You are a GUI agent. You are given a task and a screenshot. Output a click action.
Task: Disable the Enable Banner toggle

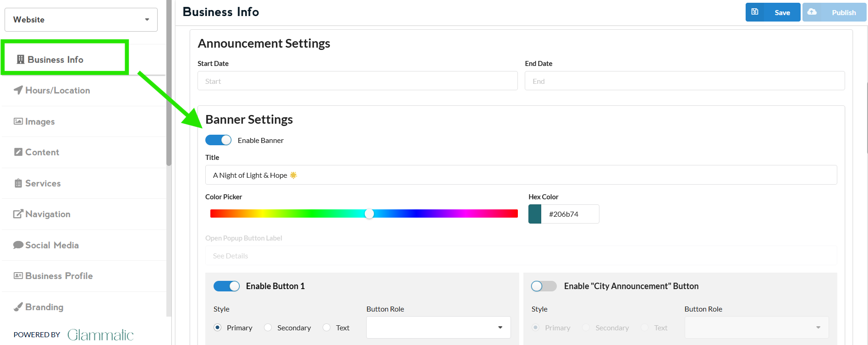point(218,140)
